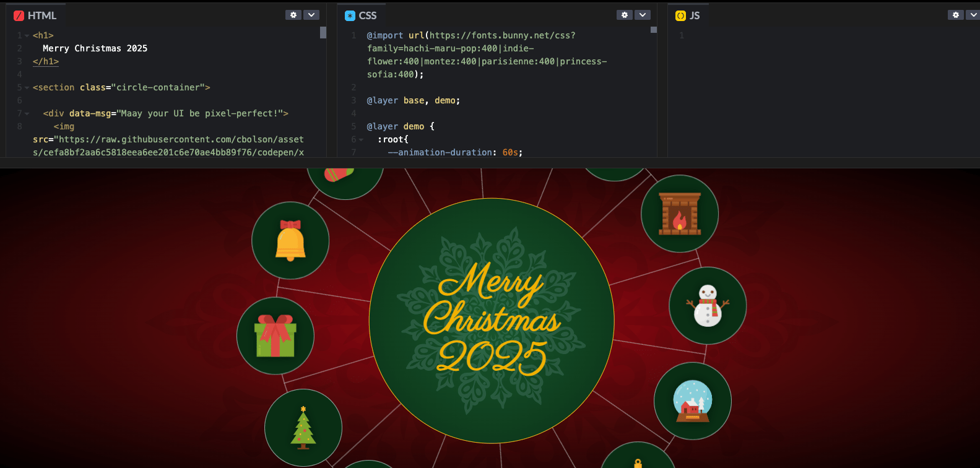Click the green gift box icon
This screenshot has width=980, height=468.
coord(275,336)
